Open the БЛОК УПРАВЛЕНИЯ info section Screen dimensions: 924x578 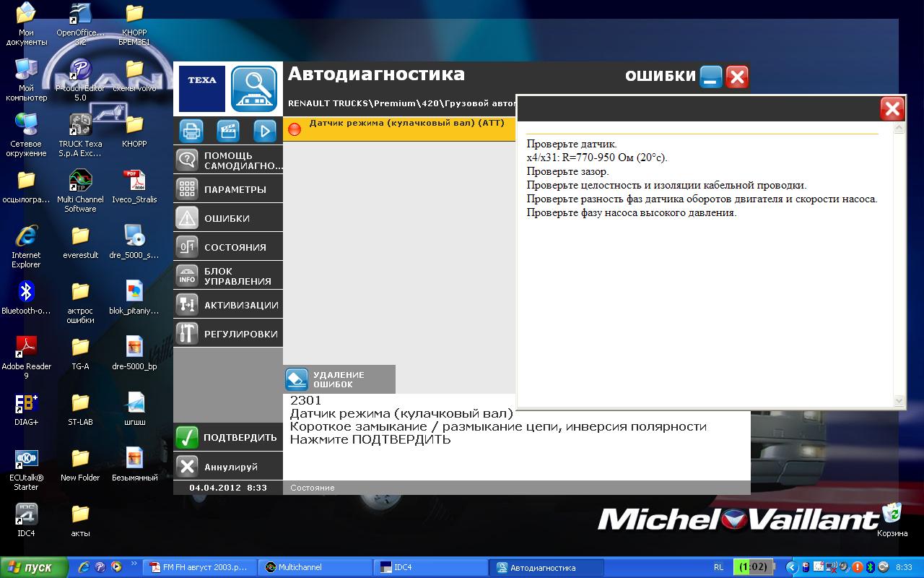pyautogui.click(x=228, y=276)
